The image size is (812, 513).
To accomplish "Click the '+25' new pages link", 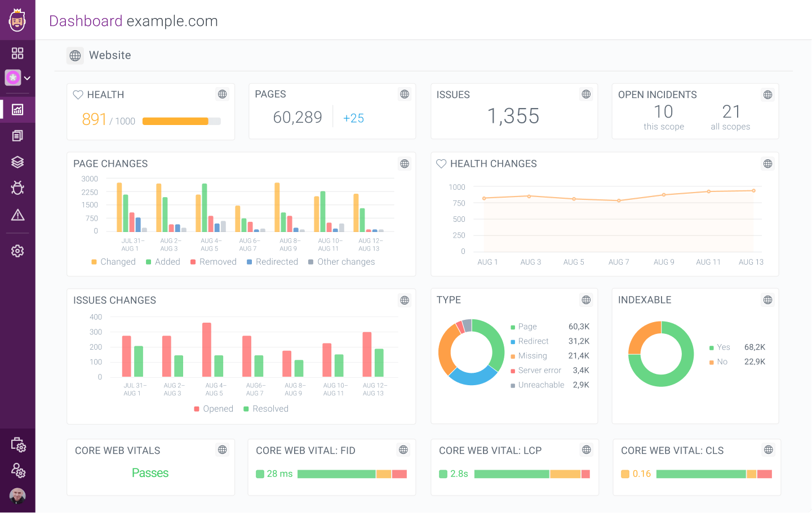I will point(353,117).
